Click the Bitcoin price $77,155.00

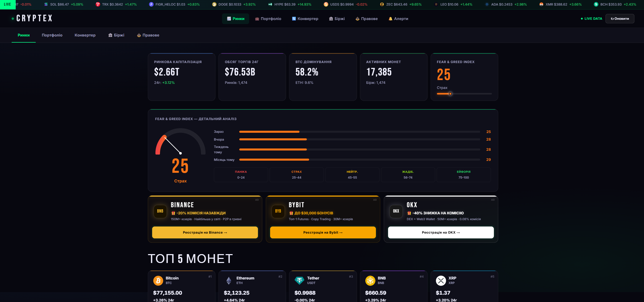click(x=168, y=293)
